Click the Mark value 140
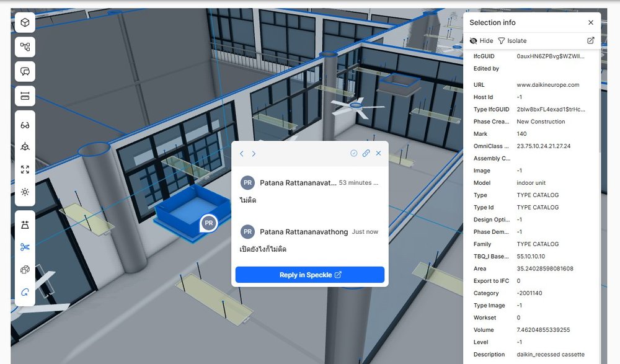Screen dimensions: 620x364 tap(521, 134)
